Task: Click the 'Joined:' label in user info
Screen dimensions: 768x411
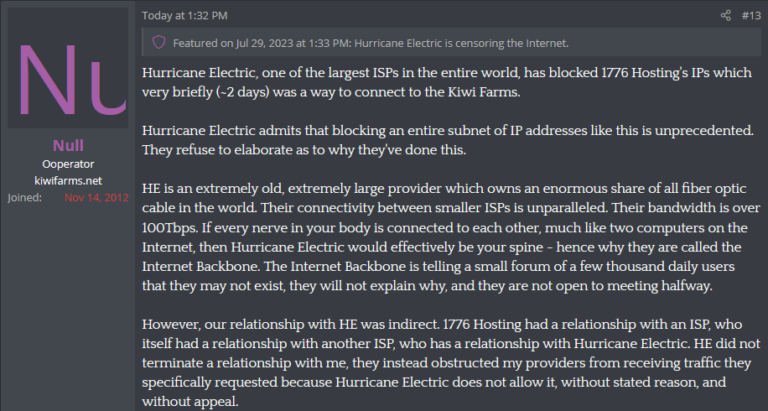Action: (x=24, y=197)
